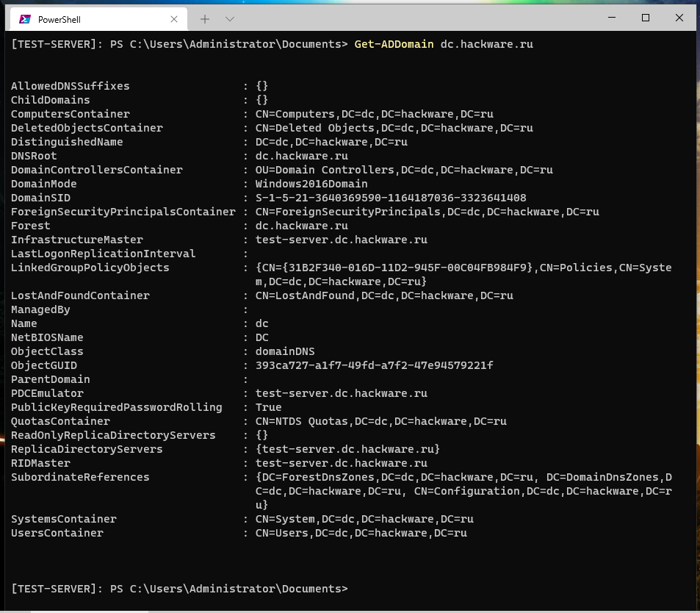Screen dimensions: 700x613
Task: Expand the new tab profile dropdown
Action: pos(230,18)
